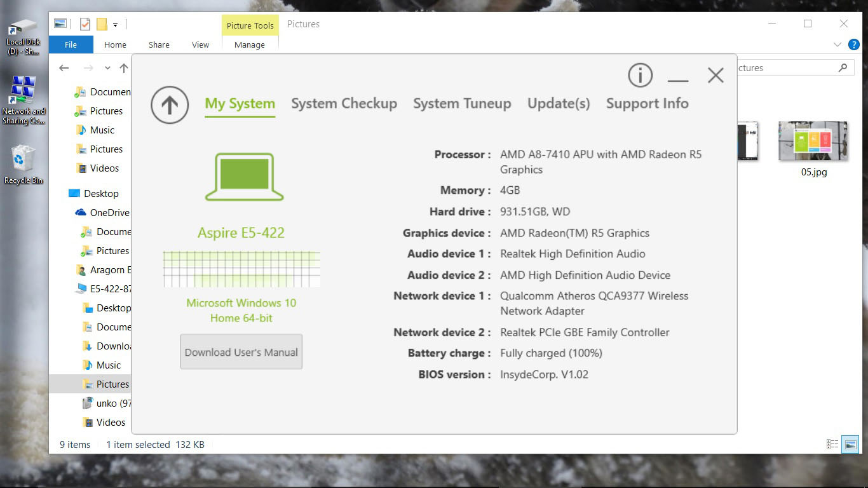868x488 pixels.
Task: Select the View ribbon tab in Explorer
Action: click(200, 44)
